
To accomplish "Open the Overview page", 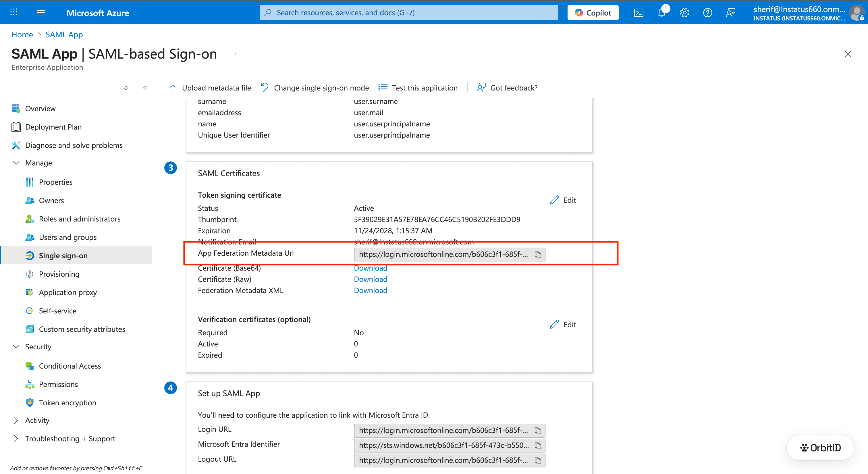I will point(40,109).
